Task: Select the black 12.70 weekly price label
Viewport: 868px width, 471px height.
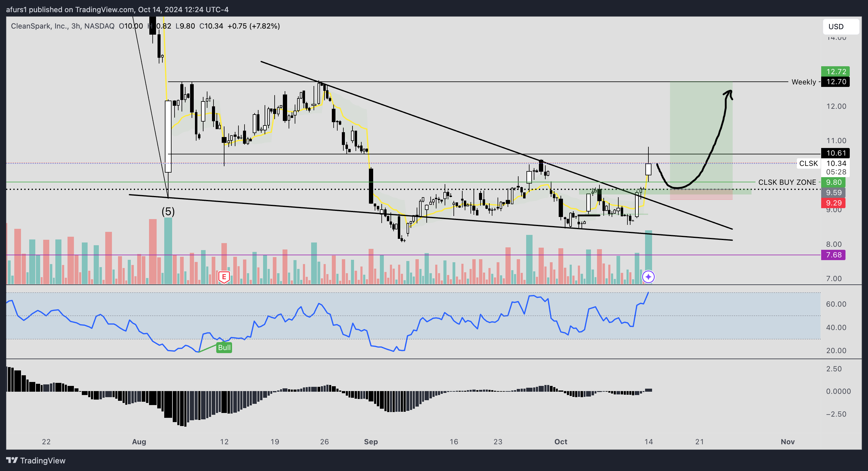Action: coord(836,81)
